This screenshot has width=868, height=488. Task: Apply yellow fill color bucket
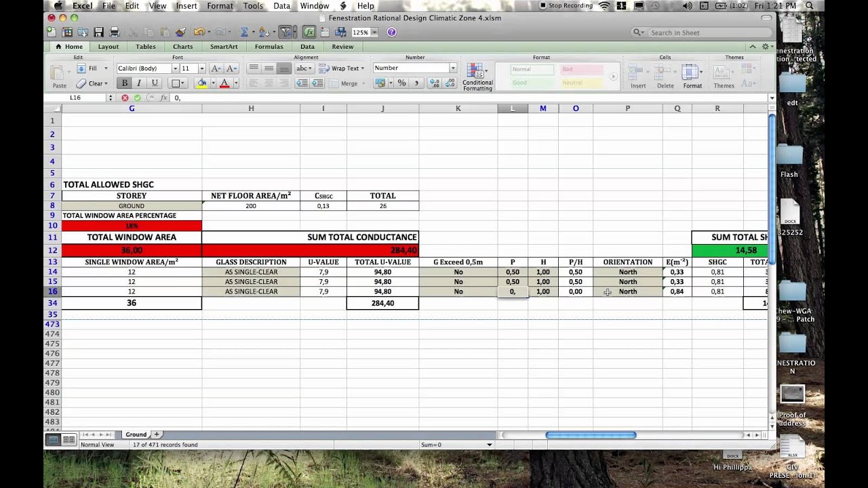[201, 83]
